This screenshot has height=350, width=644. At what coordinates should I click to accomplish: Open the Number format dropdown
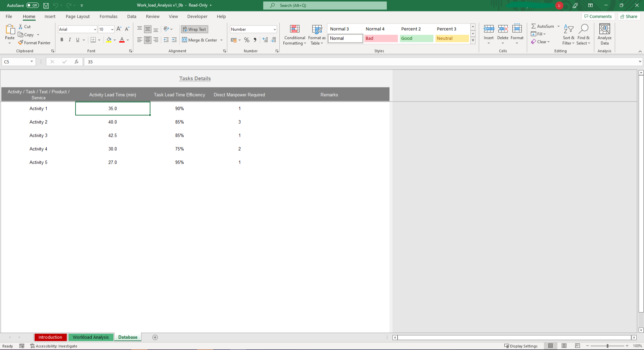[275, 29]
